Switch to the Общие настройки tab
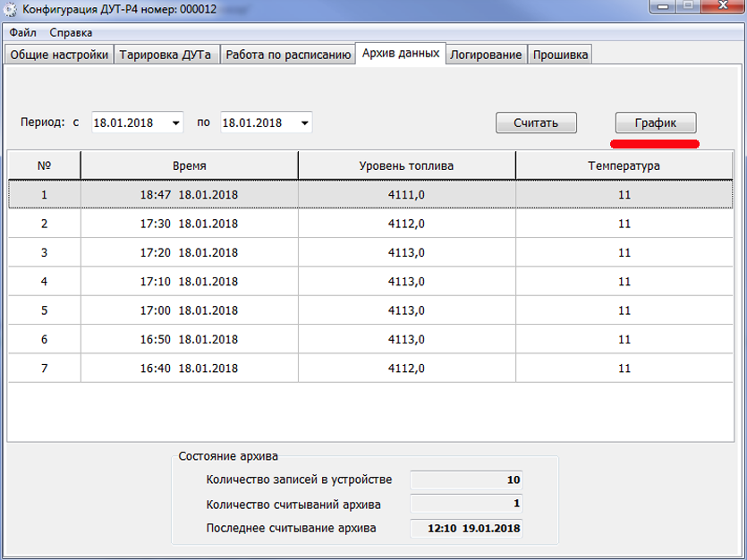 tap(59, 55)
